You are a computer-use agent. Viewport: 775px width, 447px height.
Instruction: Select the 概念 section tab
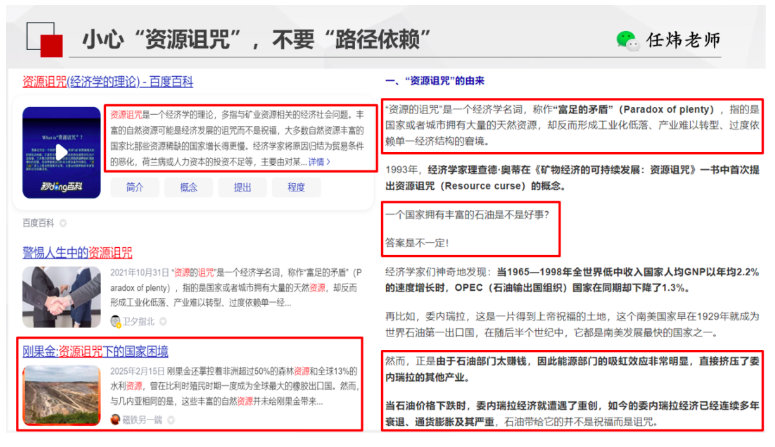188,187
